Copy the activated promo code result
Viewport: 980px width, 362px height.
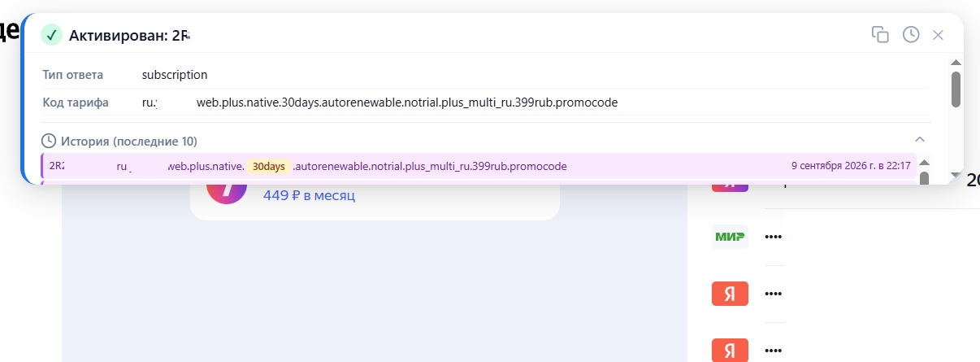click(880, 34)
